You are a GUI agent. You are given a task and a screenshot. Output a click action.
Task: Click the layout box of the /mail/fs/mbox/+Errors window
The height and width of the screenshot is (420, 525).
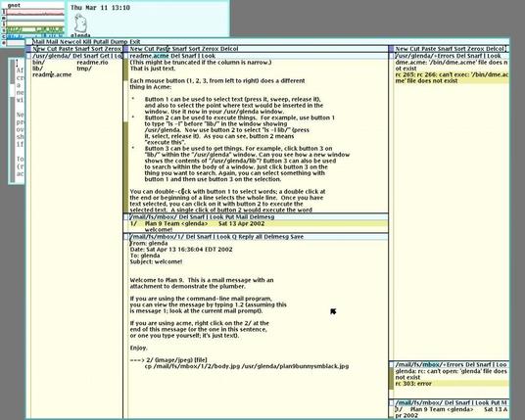point(391,365)
